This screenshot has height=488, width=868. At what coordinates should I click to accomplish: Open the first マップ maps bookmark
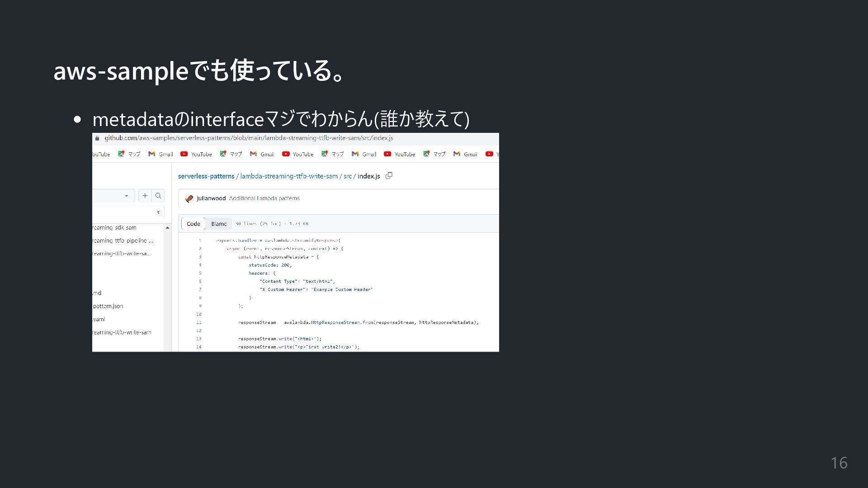(129, 154)
